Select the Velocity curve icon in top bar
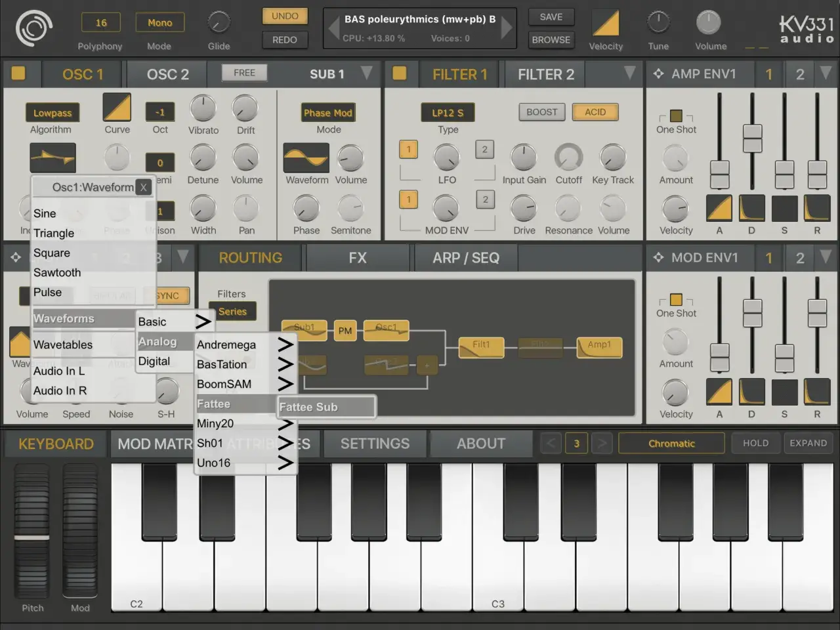 coord(605,23)
